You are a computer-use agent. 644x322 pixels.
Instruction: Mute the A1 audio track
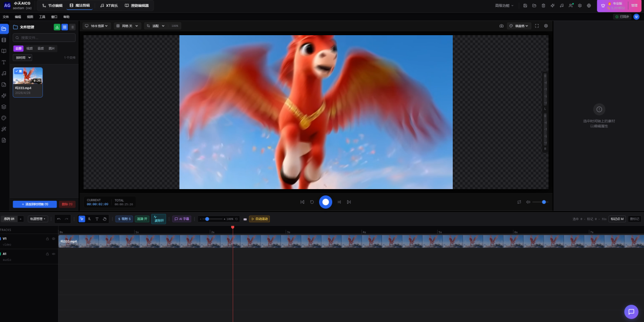[x=54, y=254]
